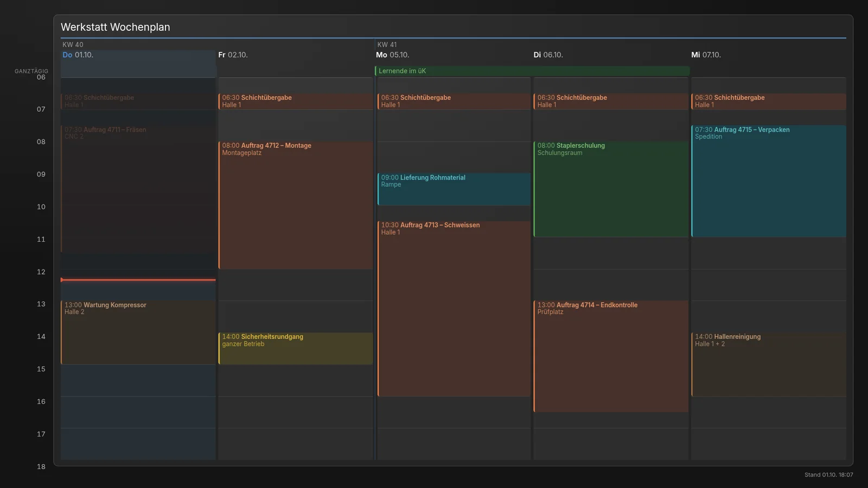868x488 pixels.
Task: Open the all-day Lernende im üK banner
Action: click(532, 71)
